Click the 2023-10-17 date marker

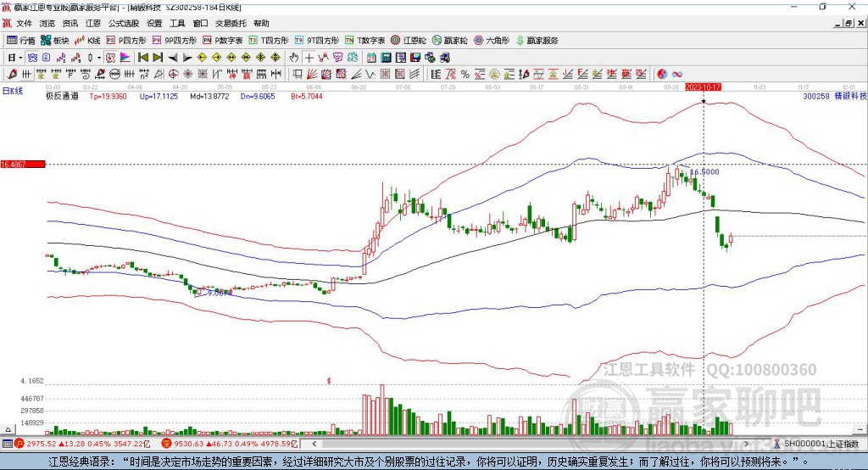[703, 87]
